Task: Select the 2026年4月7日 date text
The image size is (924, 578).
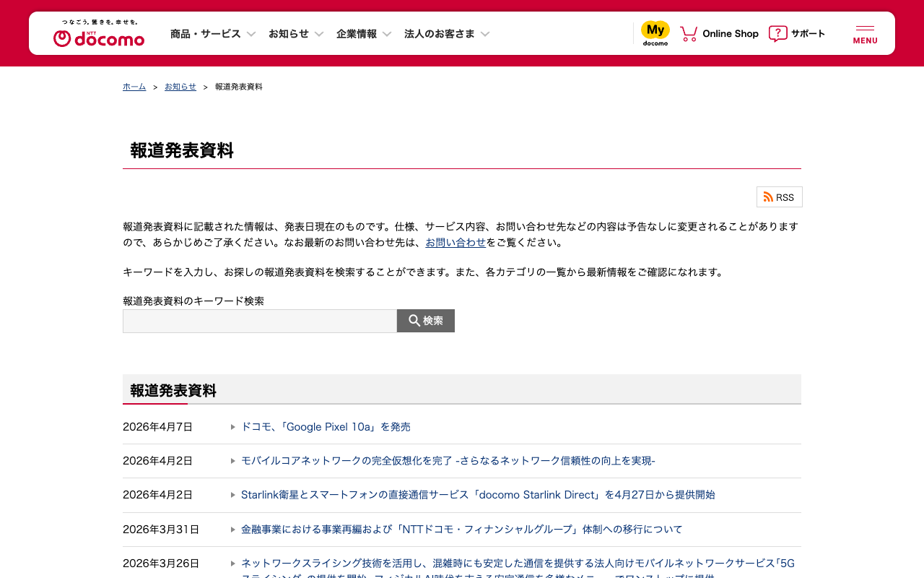Action: pos(158,427)
